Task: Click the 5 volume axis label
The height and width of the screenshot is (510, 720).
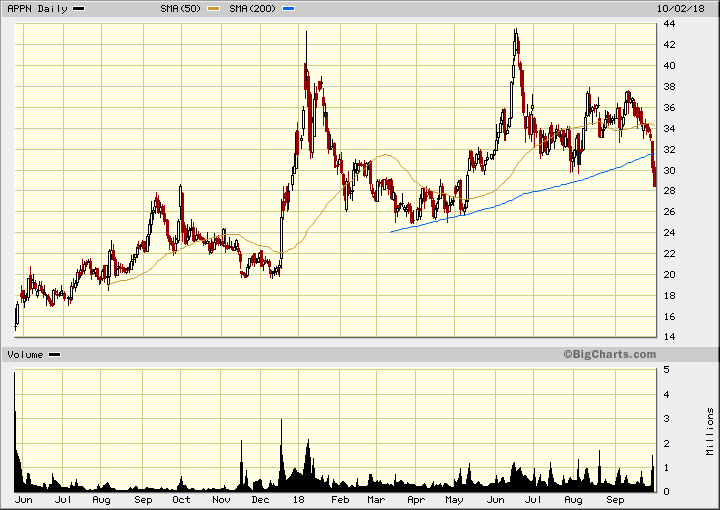Action: [667, 370]
